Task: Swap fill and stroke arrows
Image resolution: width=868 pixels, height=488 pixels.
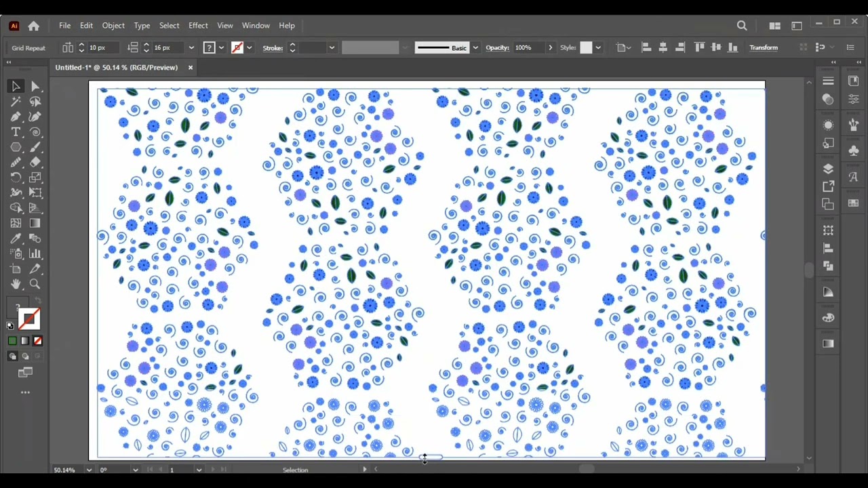Action: tap(38, 301)
